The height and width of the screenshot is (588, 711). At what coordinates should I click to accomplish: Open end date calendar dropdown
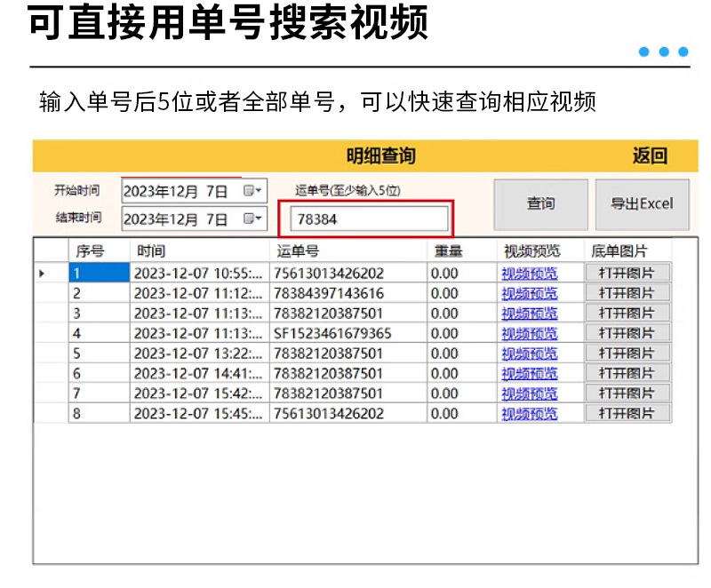252,219
